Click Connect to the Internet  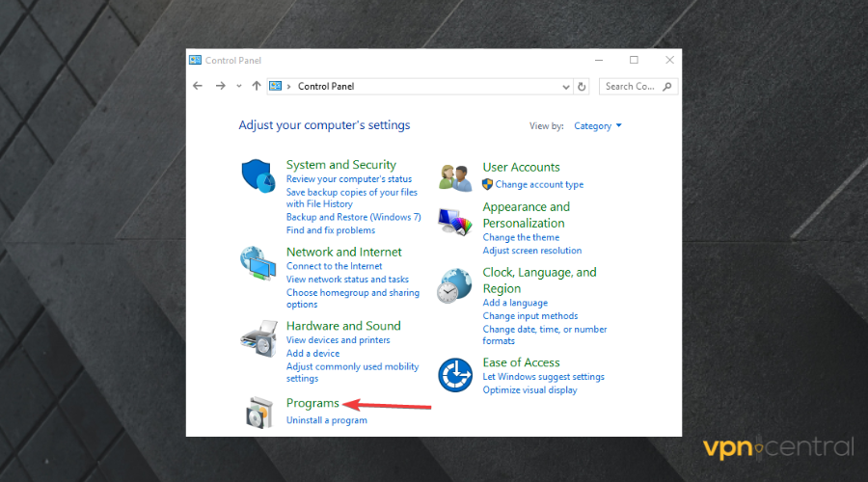point(334,266)
